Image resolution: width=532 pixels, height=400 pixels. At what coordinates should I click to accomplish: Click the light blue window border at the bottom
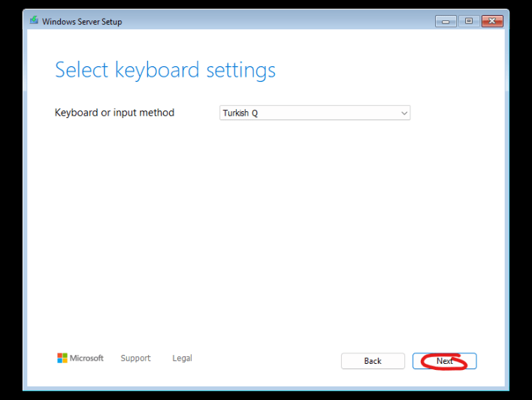click(266, 389)
